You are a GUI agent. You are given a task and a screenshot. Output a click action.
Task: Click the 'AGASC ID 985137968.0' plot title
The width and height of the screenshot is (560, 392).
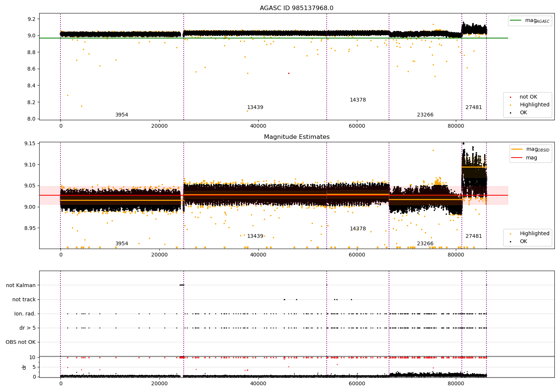click(296, 8)
